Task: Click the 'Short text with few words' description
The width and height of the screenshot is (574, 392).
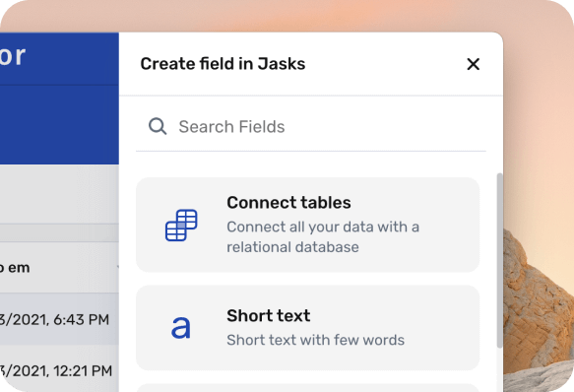Action: (316, 340)
